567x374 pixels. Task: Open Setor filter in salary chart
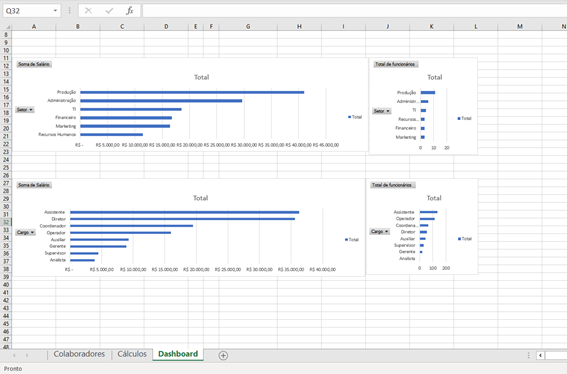(25, 110)
